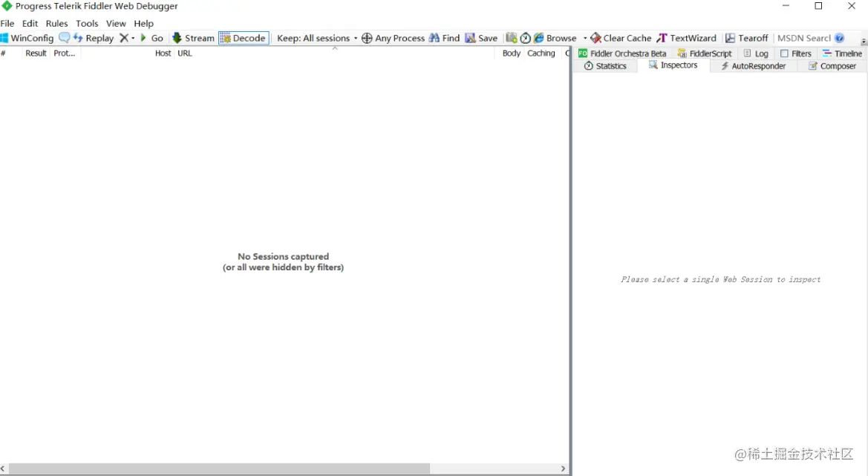
Task: Switch to the Fiddler Orchestra Beta tab
Action: 622,53
